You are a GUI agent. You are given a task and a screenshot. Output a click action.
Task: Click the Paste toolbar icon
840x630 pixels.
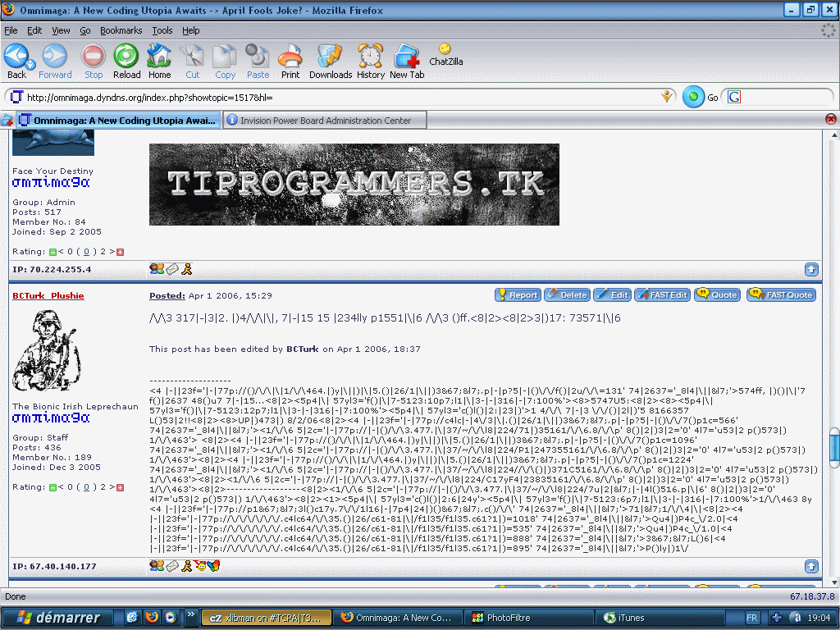pos(258,61)
